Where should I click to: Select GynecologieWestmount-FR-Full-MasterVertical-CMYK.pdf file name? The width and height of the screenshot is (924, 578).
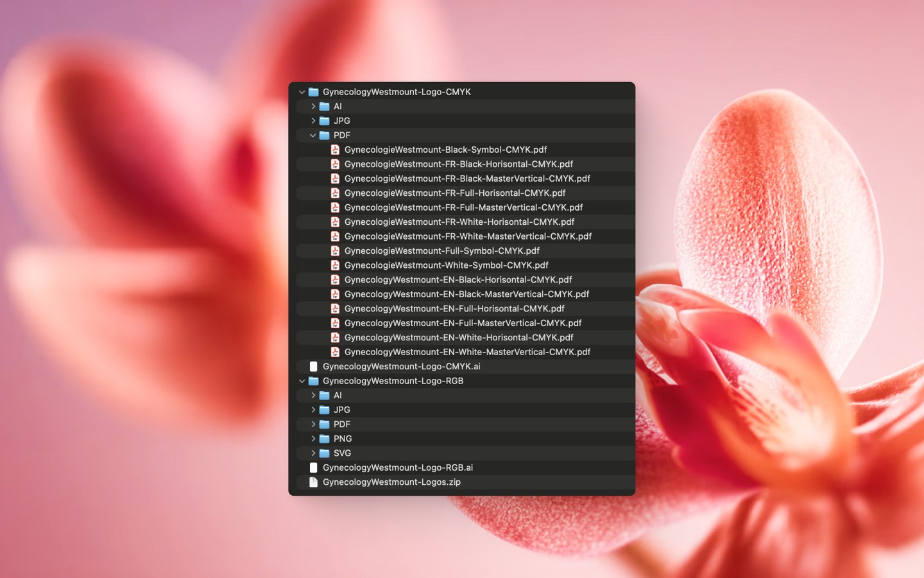click(463, 207)
